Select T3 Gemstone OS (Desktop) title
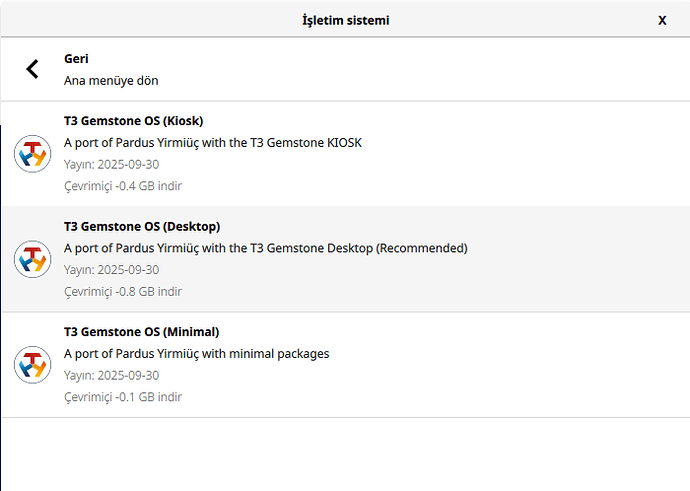The width and height of the screenshot is (690, 491). 142,226
